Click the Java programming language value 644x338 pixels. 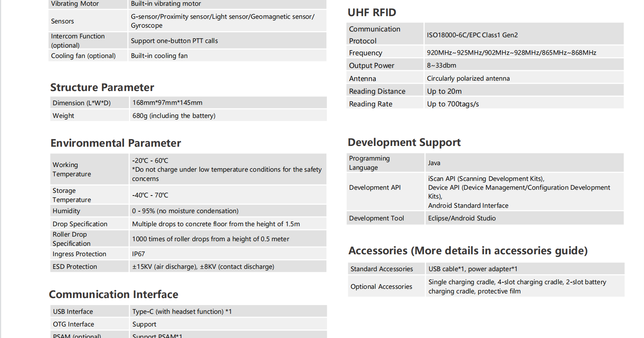point(434,163)
